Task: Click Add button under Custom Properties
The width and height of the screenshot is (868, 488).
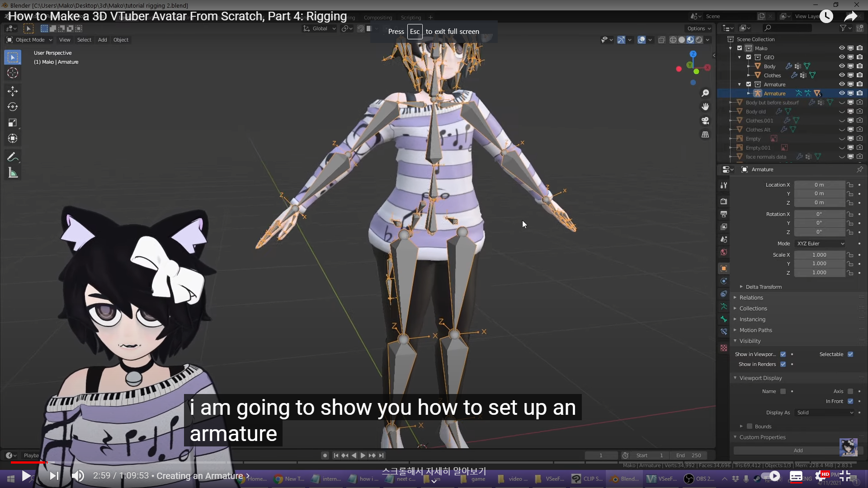Action: pyautogui.click(x=798, y=450)
